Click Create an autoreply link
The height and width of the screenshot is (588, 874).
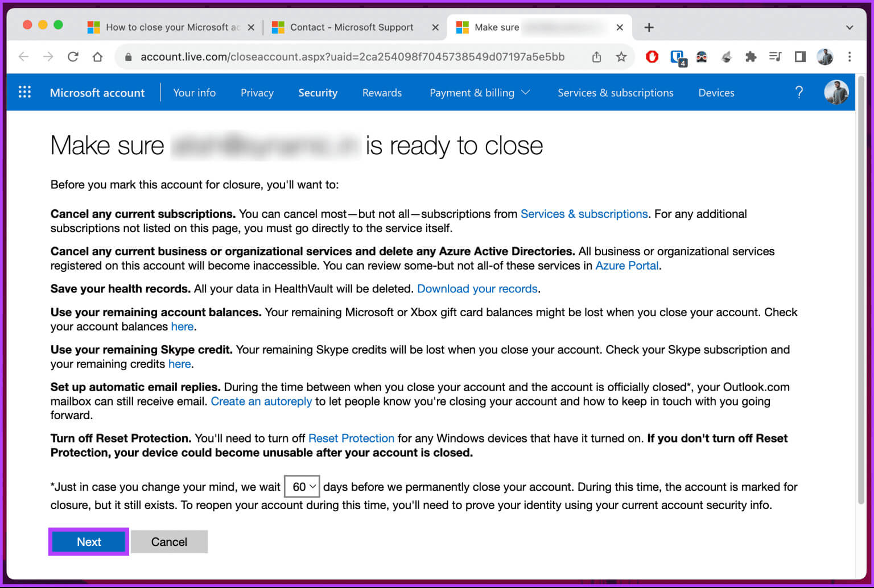click(261, 401)
